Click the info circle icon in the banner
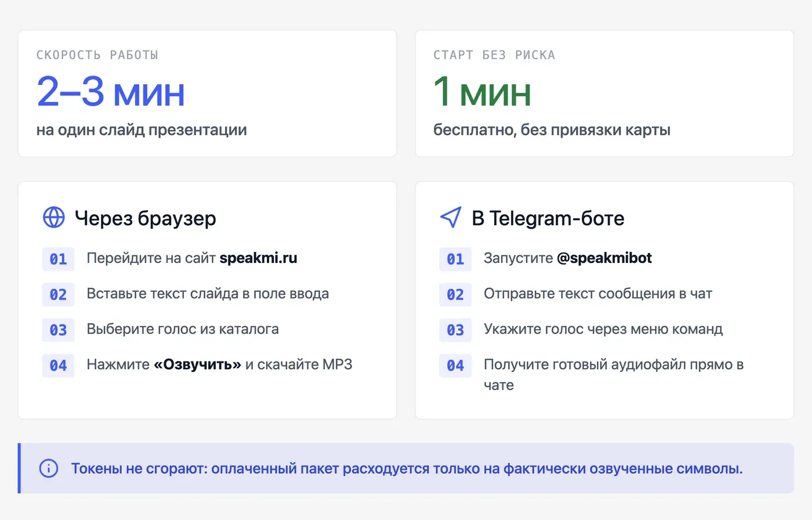This screenshot has width=812, height=520. point(49,468)
